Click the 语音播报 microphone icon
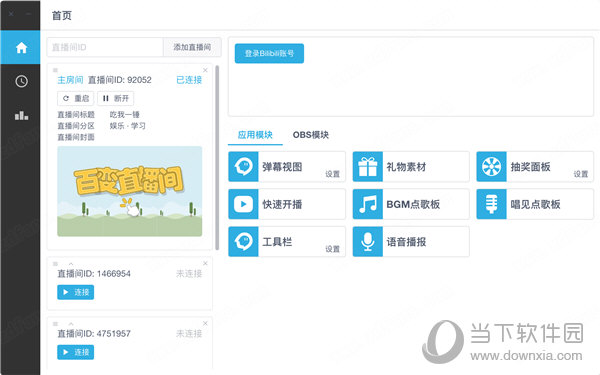Image resolution: width=600 pixels, height=375 pixels. tap(368, 241)
